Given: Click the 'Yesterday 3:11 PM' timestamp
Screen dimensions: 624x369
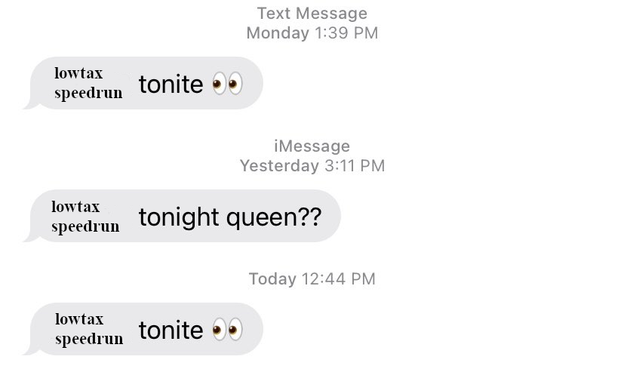Looking at the screenshot, I should pos(312,166).
